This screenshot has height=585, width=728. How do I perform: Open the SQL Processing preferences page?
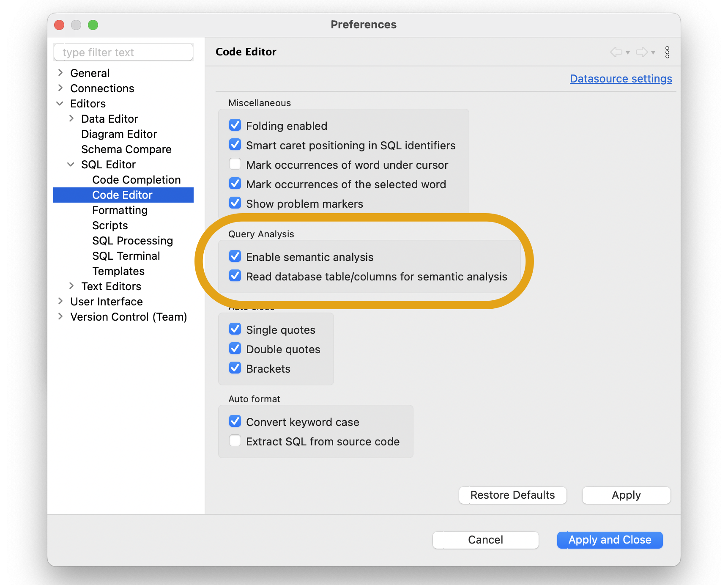pos(132,241)
